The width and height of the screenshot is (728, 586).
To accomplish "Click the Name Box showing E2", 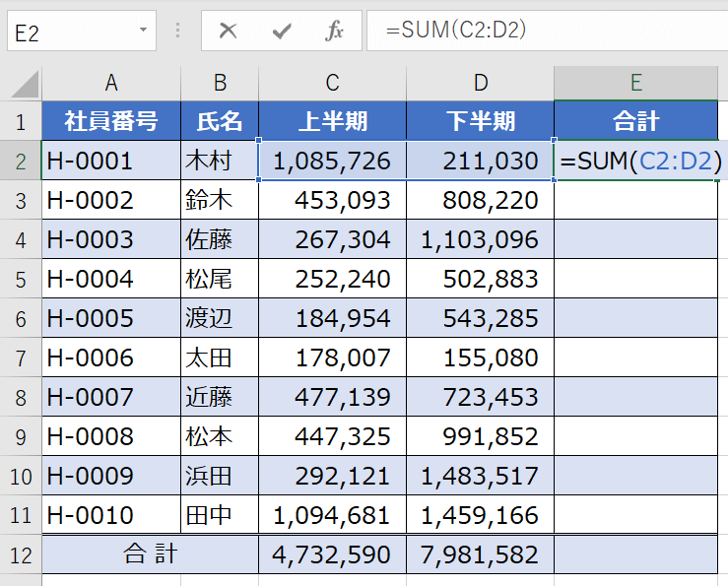I will point(69,32).
